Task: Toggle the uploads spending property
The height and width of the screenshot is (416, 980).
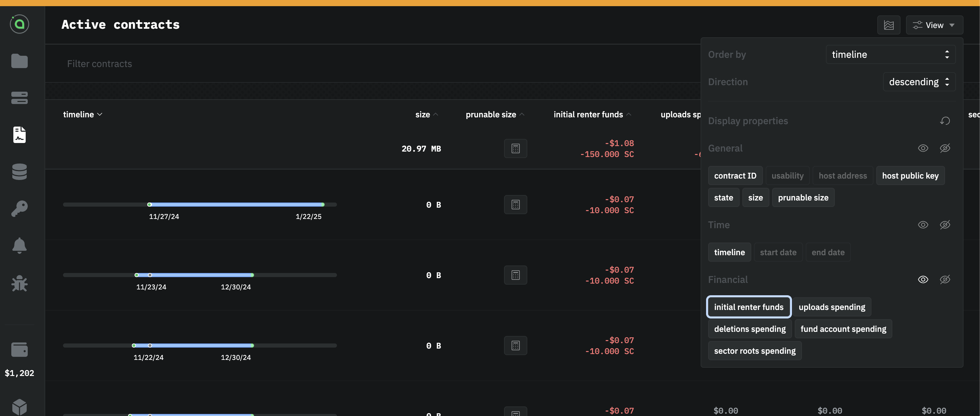Action: click(x=832, y=307)
